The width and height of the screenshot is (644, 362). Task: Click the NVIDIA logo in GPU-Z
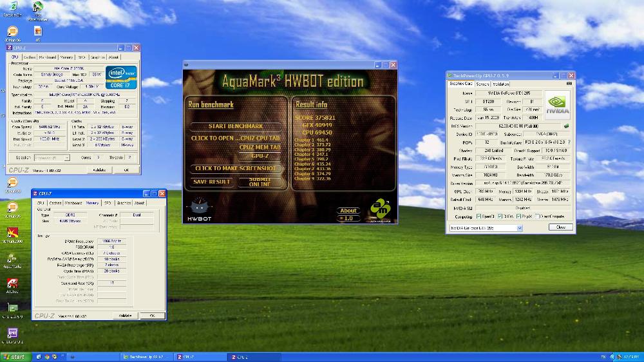click(x=557, y=104)
